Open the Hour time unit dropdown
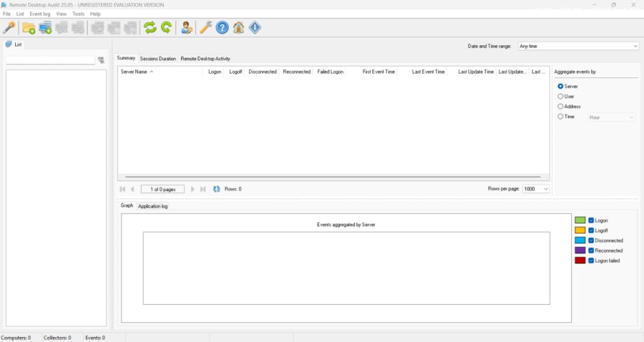 tap(611, 118)
